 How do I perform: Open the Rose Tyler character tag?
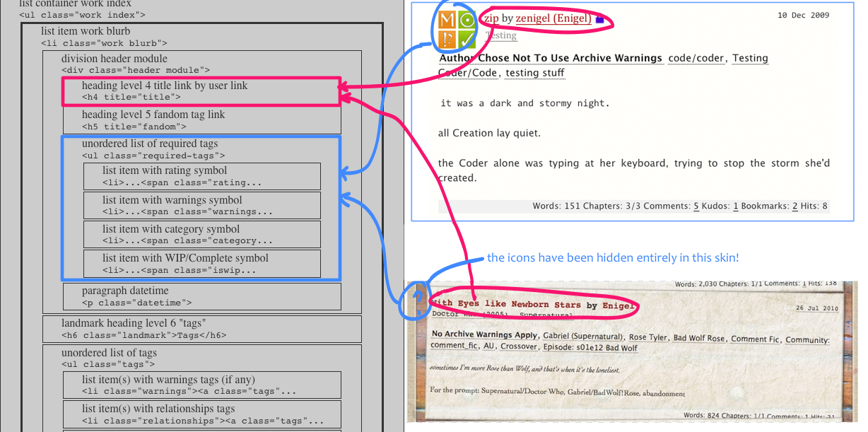pos(648,337)
